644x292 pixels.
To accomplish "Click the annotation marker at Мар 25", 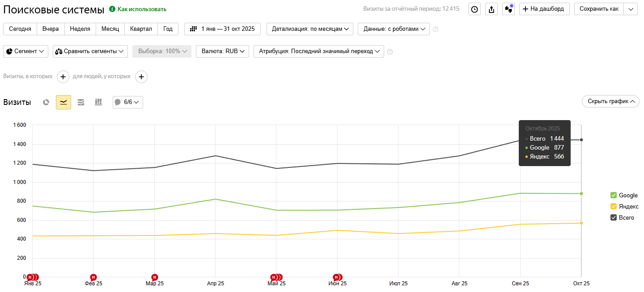I will (154, 277).
